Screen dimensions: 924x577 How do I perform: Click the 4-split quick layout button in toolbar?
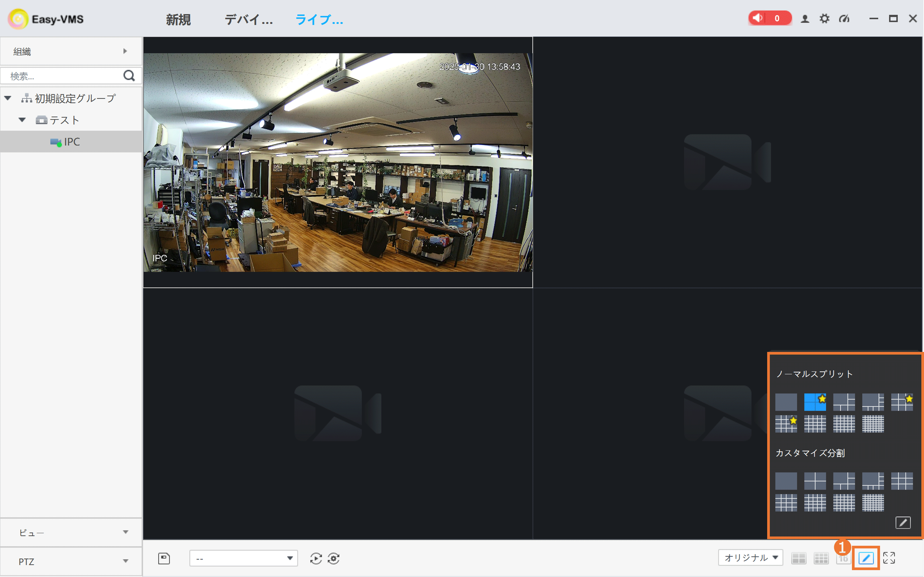pyautogui.click(x=798, y=558)
